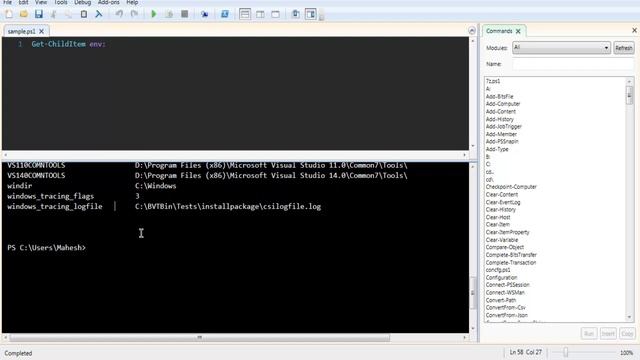
Task: Click the commands list vertical scrollbar thumb
Action: [x=629, y=96]
